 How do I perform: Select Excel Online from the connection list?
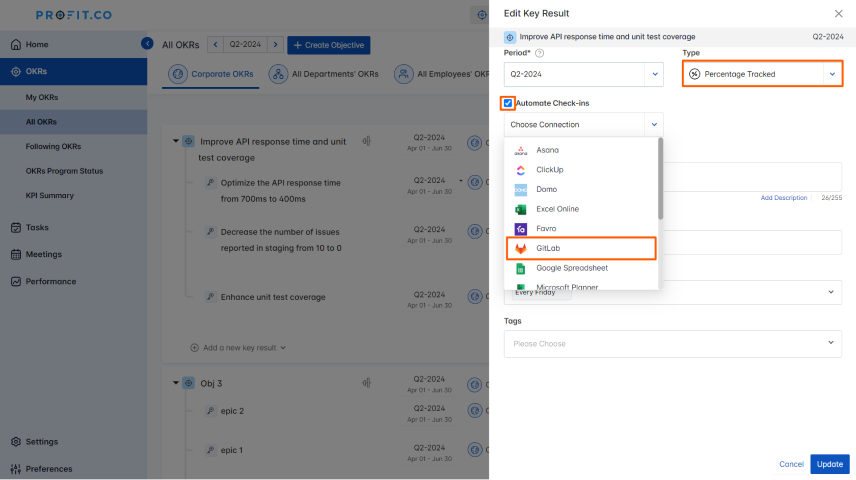[x=581, y=209]
